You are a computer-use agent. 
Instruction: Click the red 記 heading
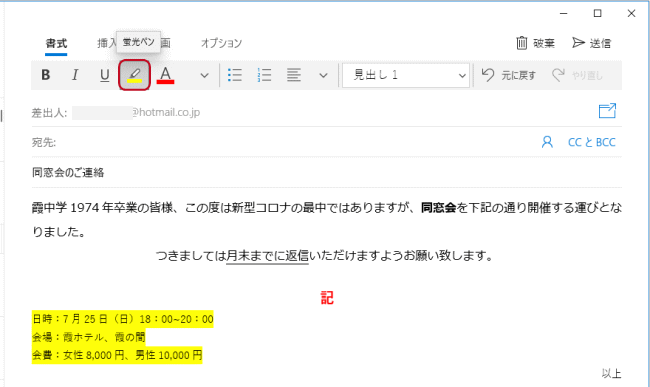pyautogui.click(x=327, y=298)
